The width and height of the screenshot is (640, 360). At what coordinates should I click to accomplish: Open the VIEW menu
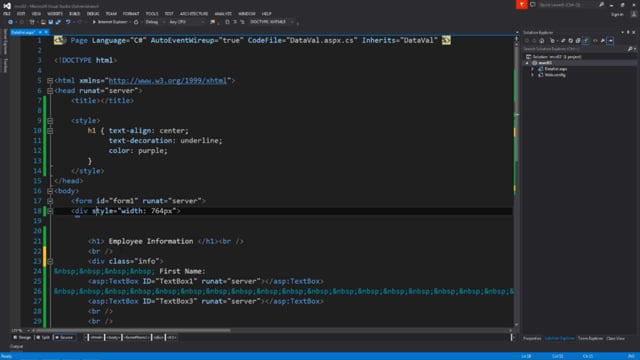[x=36, y=13]
